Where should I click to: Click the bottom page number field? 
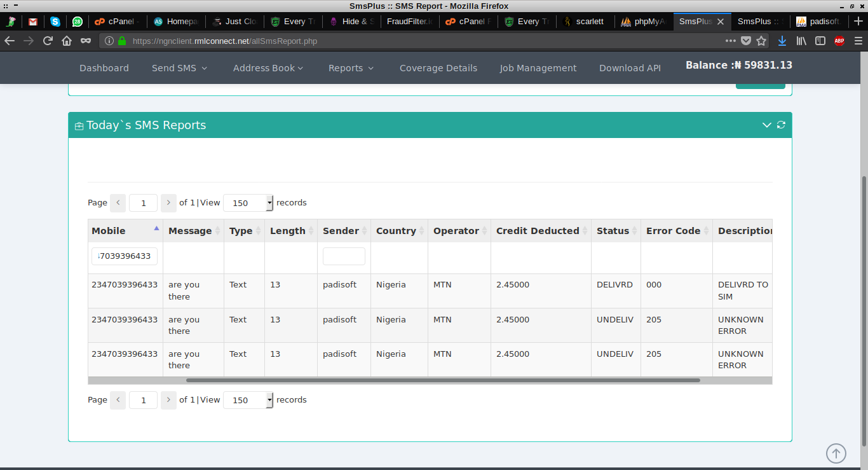click(x=143, y=400)
